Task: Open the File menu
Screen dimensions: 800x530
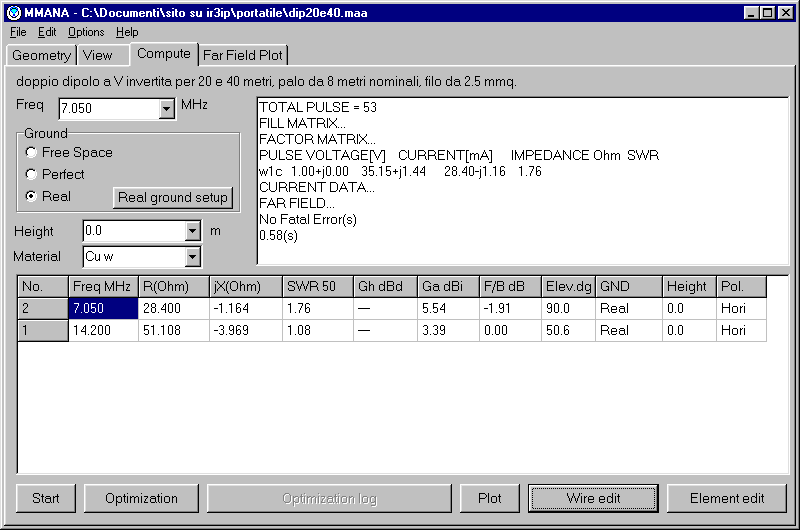Action: click(18, 32)
